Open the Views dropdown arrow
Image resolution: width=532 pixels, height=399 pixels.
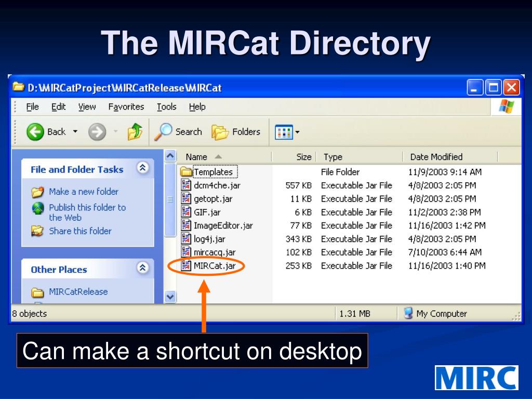297,132
